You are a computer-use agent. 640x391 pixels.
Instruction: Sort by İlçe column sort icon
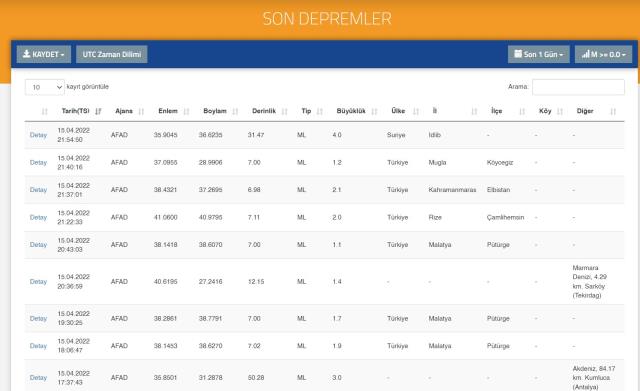point(522,111)
